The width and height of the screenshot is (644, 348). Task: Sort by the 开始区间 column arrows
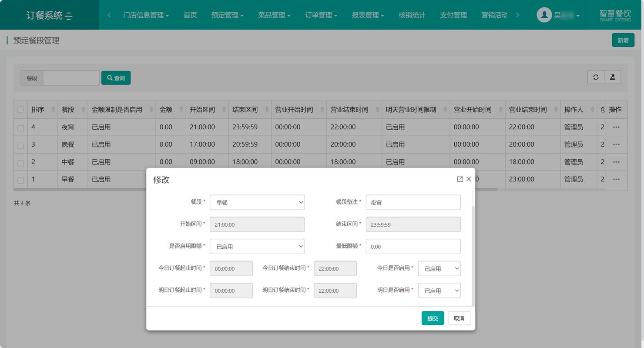click(x=224, y=110)
